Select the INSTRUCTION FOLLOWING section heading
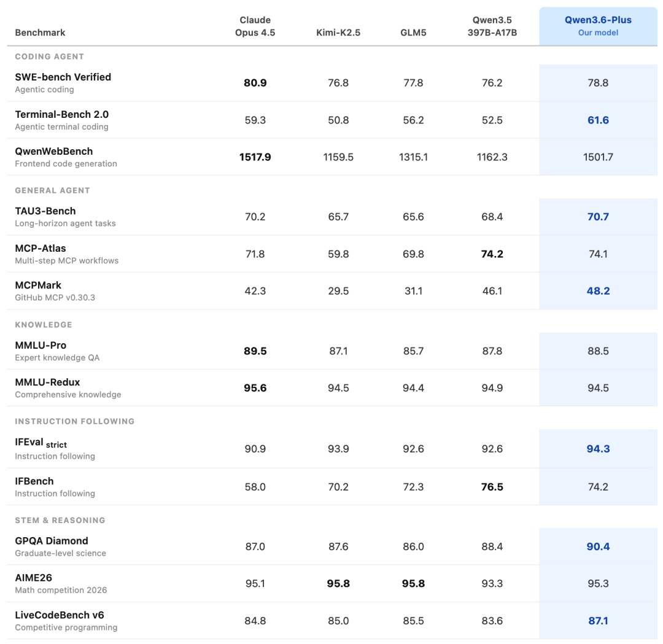This screenshot has width=663, height=644. point(74,421)
